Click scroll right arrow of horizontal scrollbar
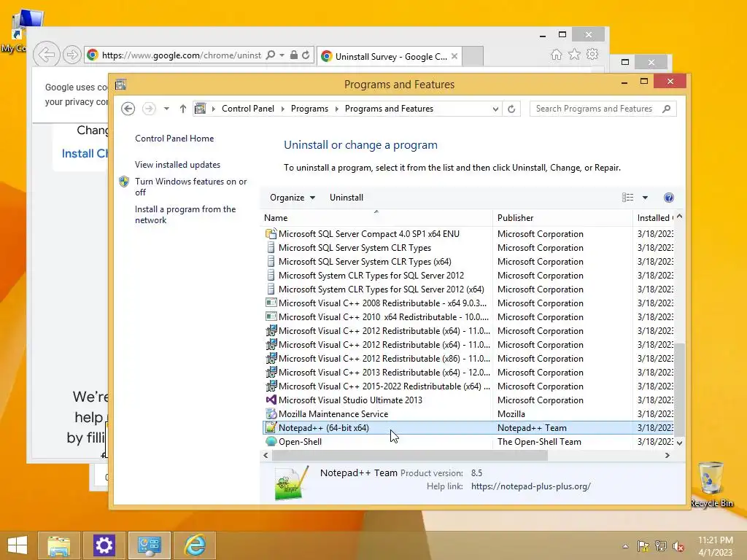747x560 pixels. coord(667,456)
